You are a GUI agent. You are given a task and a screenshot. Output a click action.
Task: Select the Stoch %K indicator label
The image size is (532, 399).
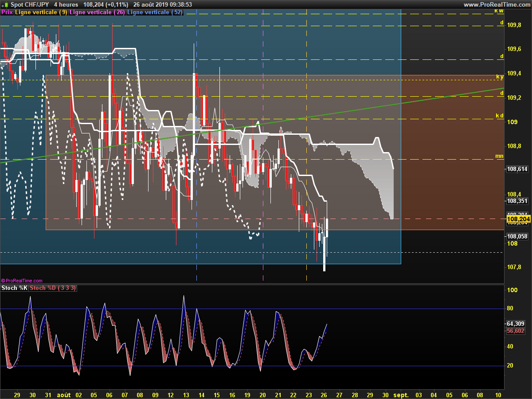point(15,288)
